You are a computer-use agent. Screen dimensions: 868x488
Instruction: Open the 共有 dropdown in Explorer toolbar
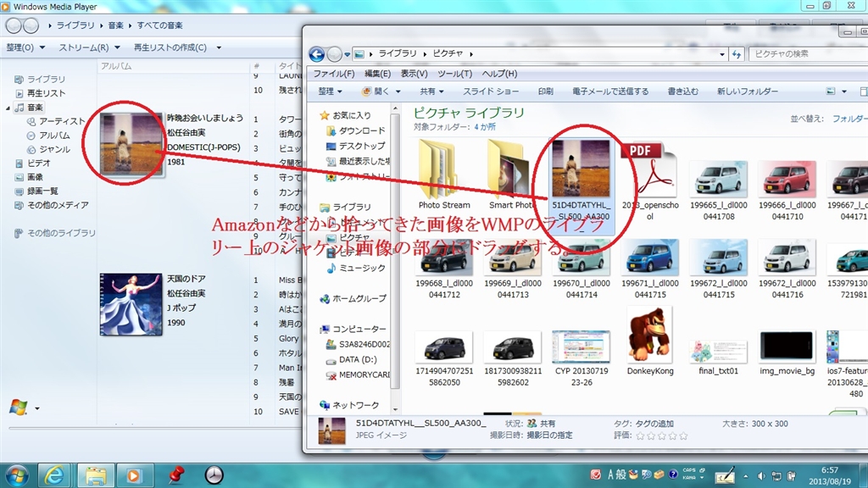[431, 91]
